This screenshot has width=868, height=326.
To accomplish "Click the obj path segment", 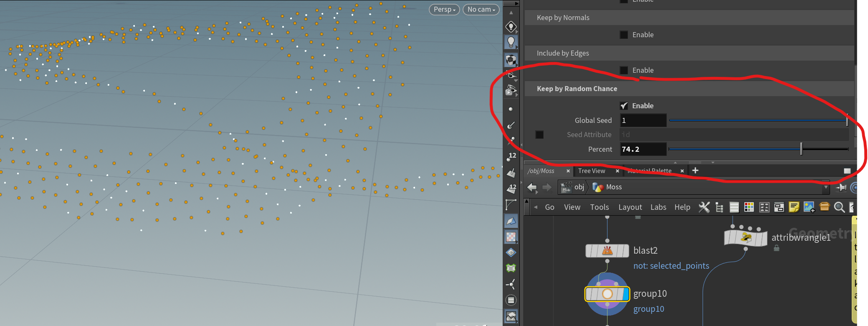I will click(x=579, y=187).
